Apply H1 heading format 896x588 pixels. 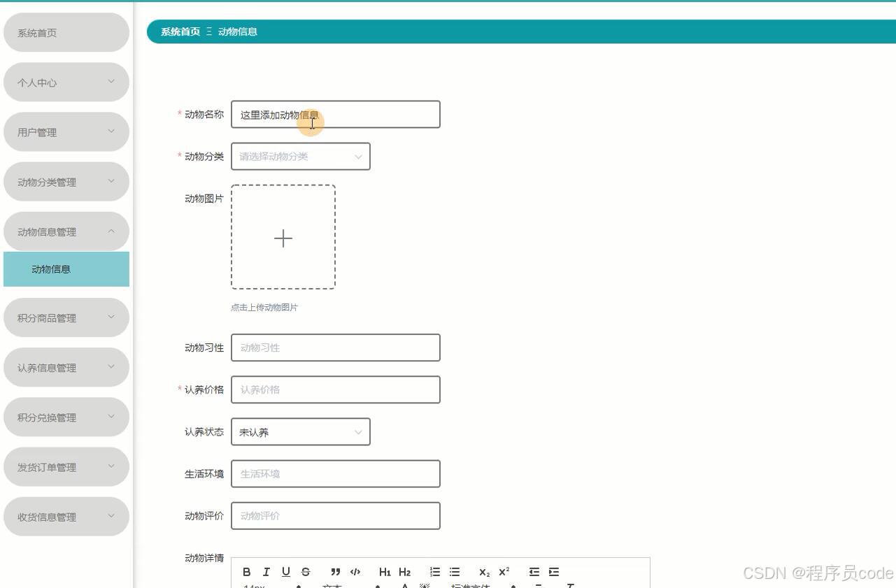tap(385, 571)
